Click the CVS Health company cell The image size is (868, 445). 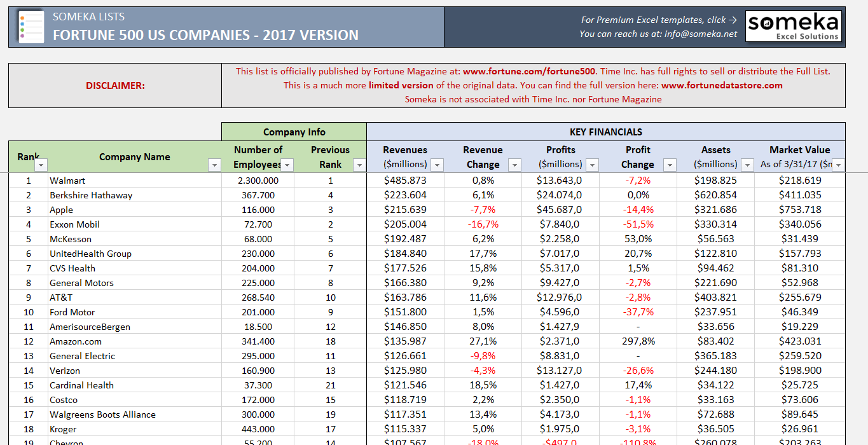coord(135,268)
